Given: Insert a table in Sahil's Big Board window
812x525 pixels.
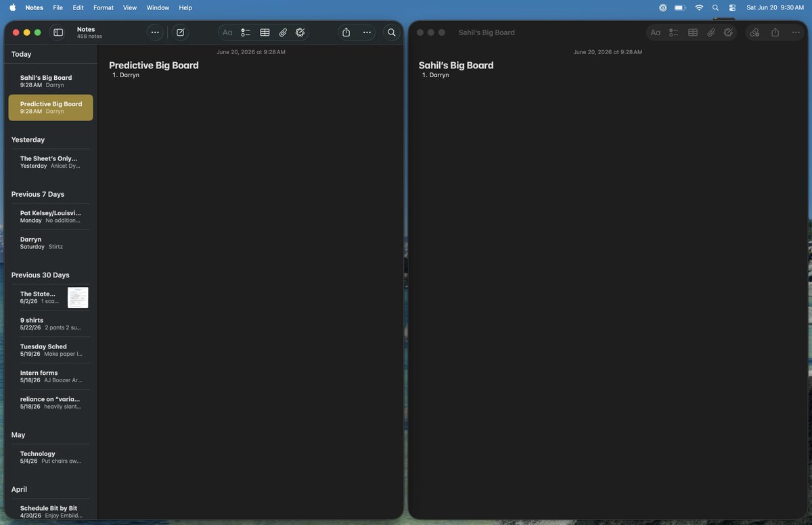Looking at the screenshot, I should pyautogui.click(x=693, y=32).
